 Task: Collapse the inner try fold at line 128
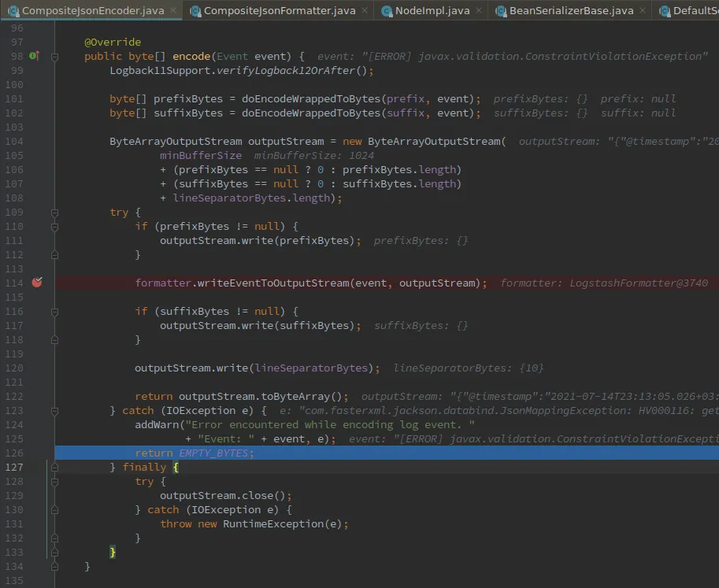54,483
